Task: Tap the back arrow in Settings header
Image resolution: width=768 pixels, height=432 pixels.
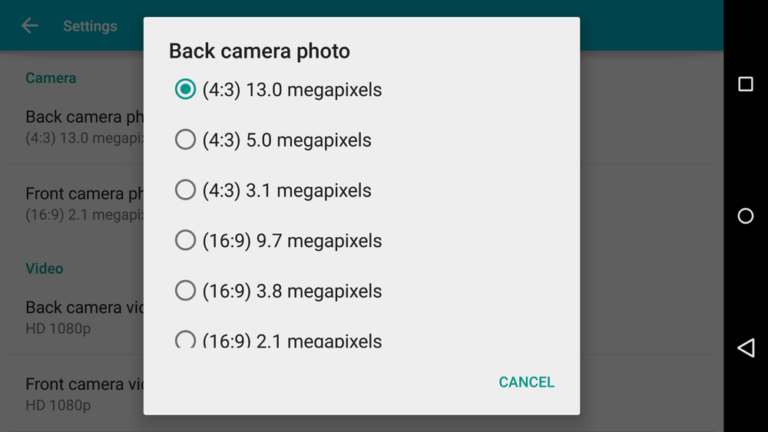Action: pos(30,26)
